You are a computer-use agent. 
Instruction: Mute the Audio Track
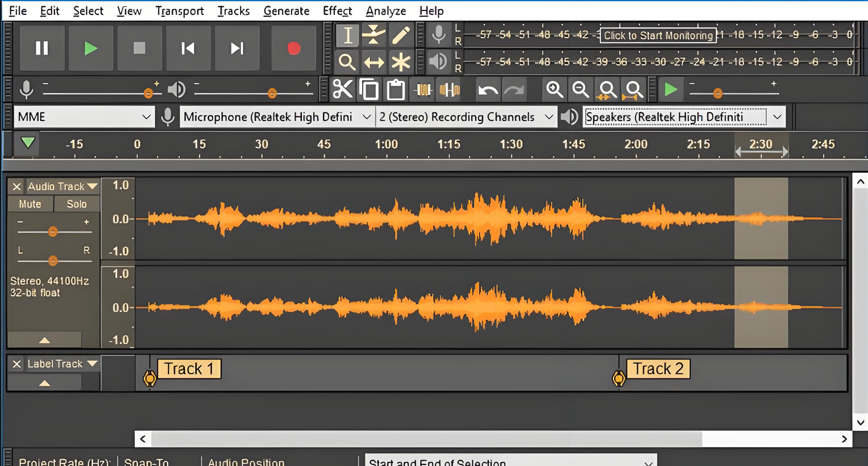point(30,204)
